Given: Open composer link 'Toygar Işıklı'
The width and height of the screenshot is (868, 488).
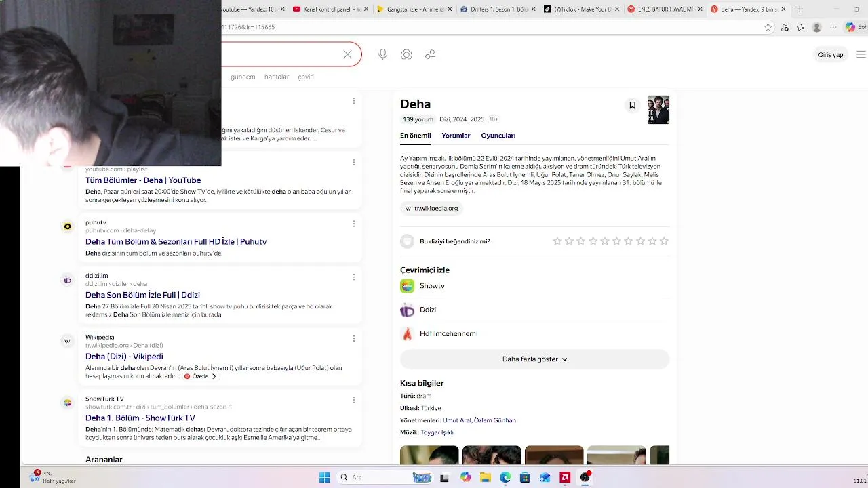Looking at the screenshot, I should point(437,432).
